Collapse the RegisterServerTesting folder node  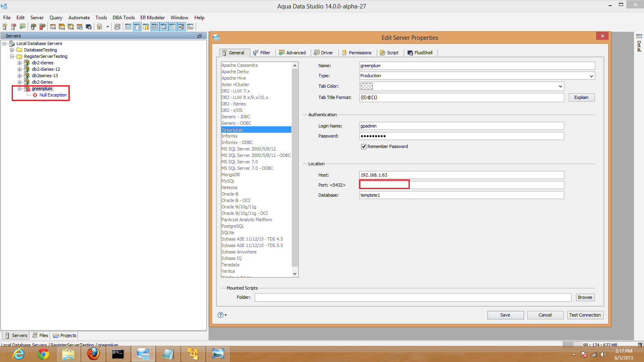pos(12,56)
